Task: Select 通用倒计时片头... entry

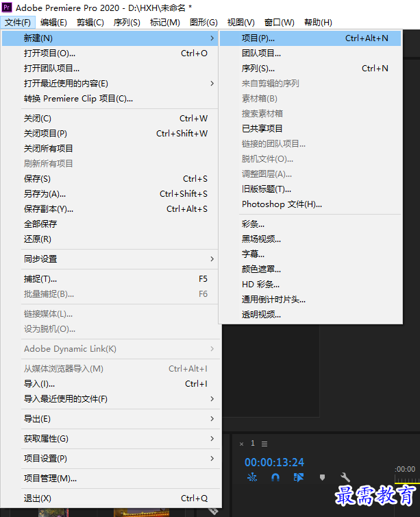Action: point(310,300)
